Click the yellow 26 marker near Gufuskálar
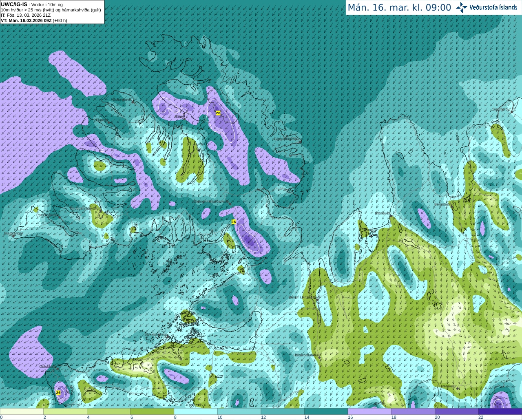This screenshot has width=522, height=420. [x=58, y=393]
